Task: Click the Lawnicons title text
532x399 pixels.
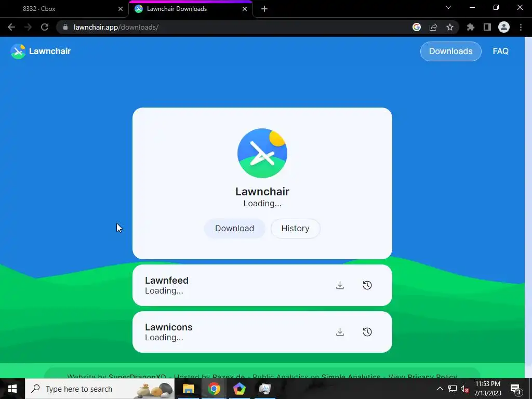Action: 169,327
